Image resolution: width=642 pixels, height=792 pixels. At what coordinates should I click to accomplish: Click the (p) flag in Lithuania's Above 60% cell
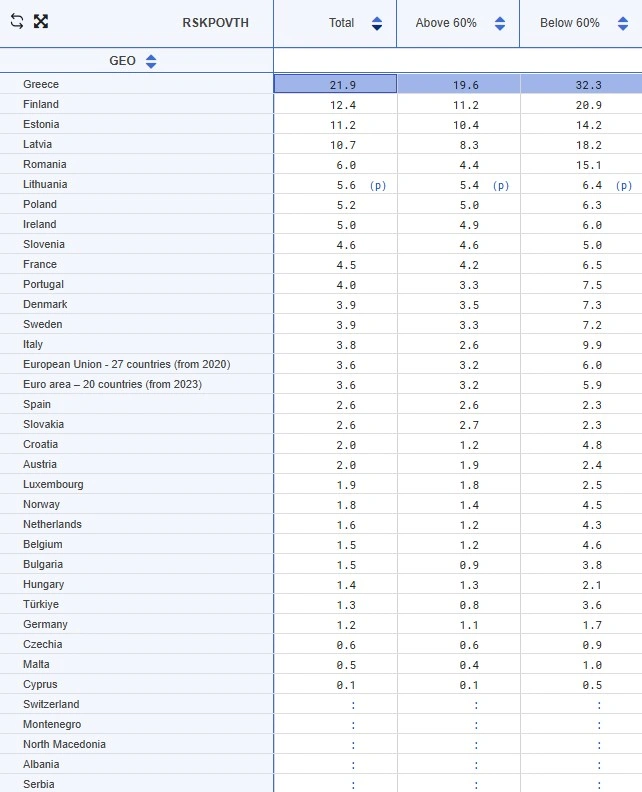click(501, 185)
